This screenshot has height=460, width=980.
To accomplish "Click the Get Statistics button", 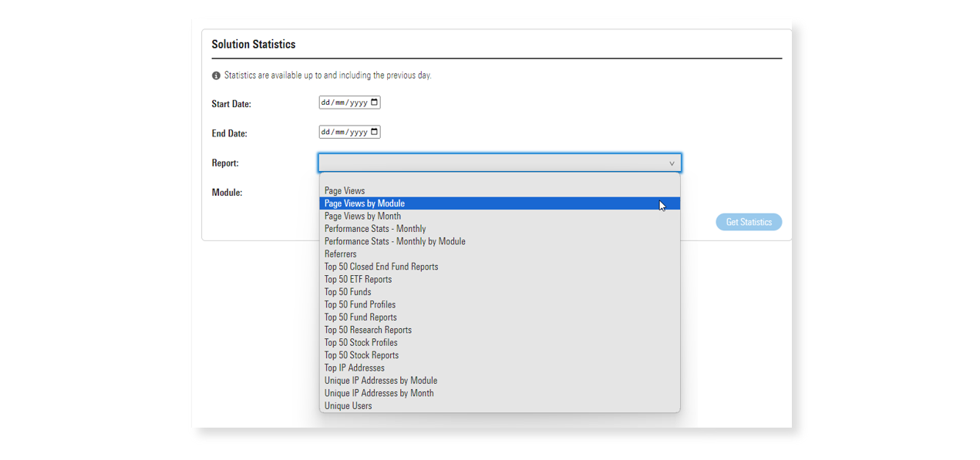I will 748,222.
